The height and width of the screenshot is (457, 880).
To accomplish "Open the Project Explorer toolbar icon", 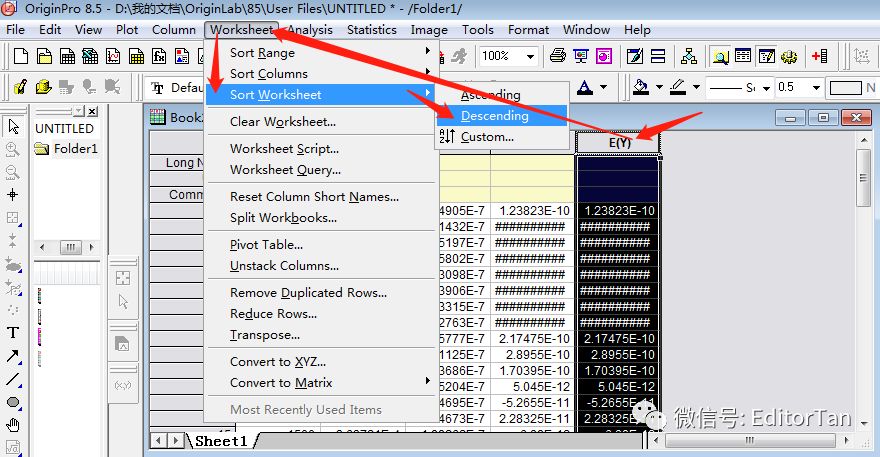I will tap(720, 56).
